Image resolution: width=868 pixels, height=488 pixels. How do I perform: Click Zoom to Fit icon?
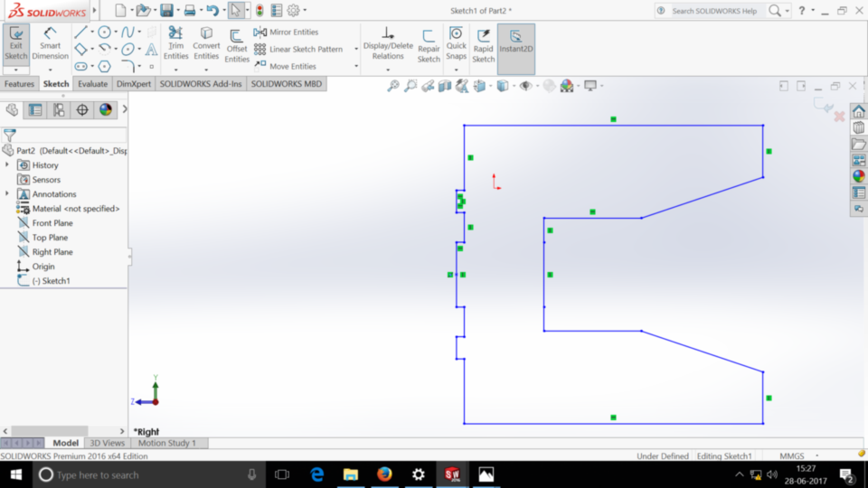[x=393, y=86]
